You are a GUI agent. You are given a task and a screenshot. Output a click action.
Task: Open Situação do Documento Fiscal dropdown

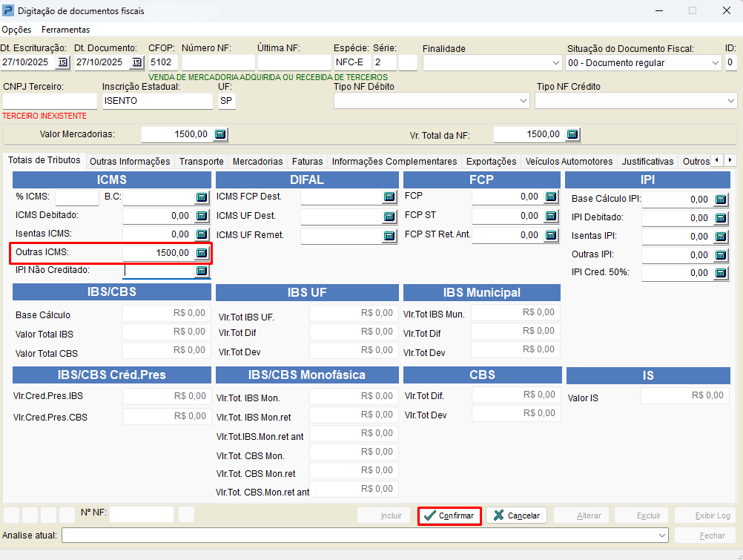(x=715, y=63)
